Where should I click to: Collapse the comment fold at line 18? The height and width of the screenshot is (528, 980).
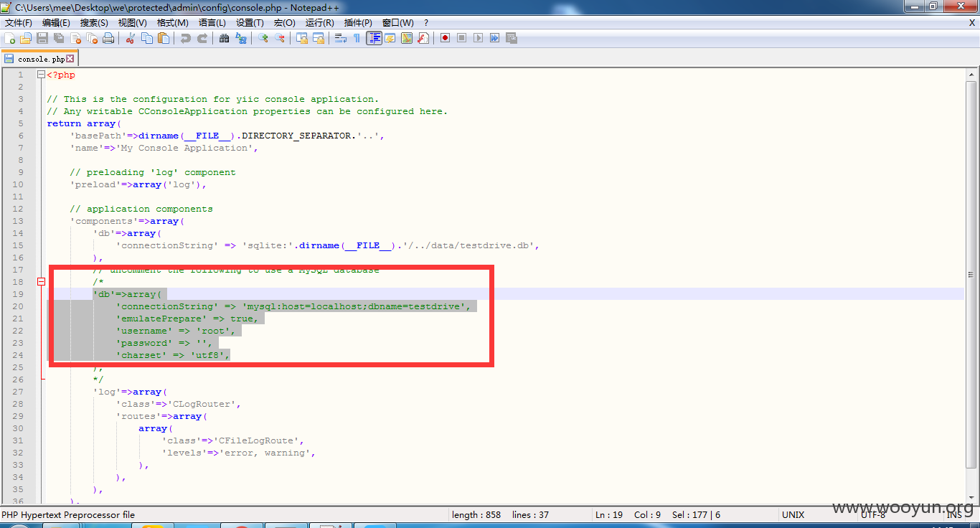(41, 282)
